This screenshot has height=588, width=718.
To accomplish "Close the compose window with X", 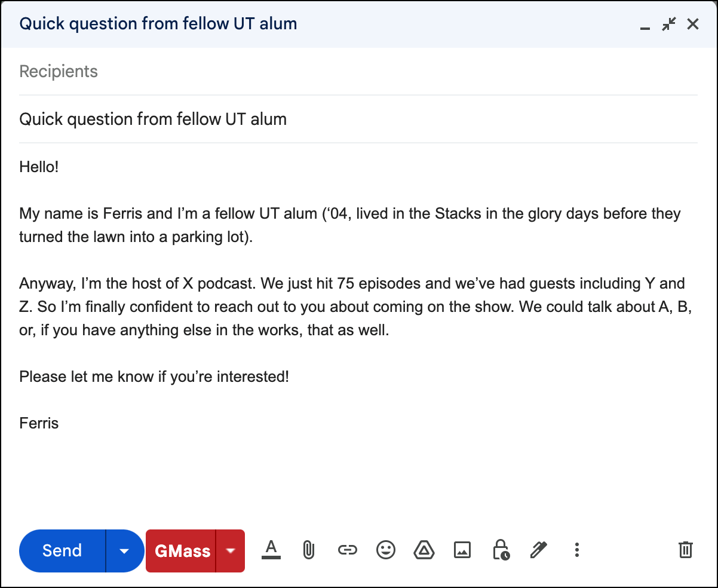I will (x=693, y=24).
